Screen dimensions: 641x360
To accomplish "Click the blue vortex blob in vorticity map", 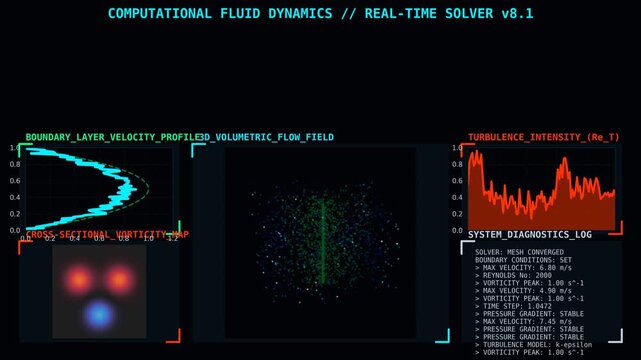I will click(x=99, y=315).
